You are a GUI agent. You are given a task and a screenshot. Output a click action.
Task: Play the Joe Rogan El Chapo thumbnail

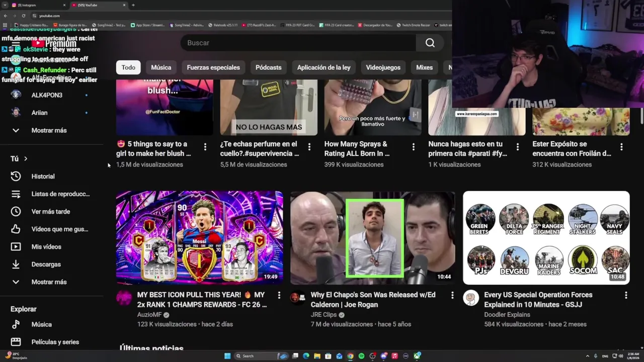point(373,237)
